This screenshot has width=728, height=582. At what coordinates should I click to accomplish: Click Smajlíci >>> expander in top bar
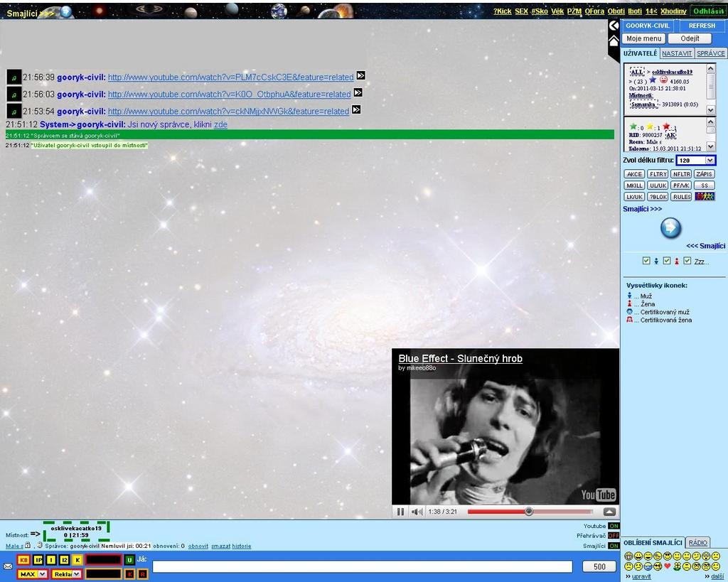tap(31, 14)
